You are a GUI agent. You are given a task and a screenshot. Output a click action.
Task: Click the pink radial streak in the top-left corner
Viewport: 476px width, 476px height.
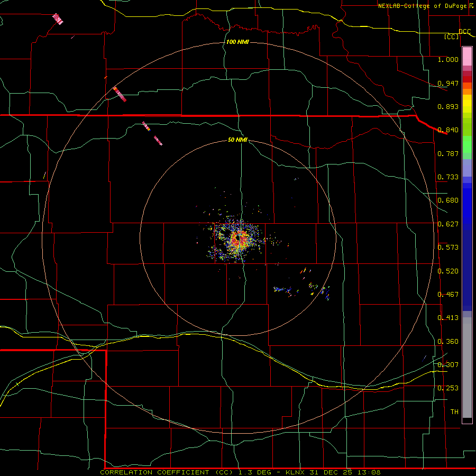click(58, 19)
